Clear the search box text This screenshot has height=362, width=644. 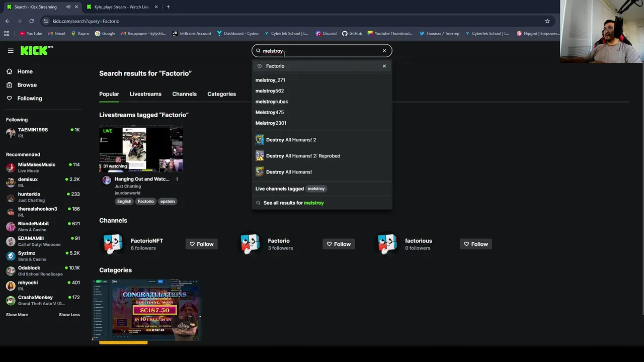pos(384,51)
